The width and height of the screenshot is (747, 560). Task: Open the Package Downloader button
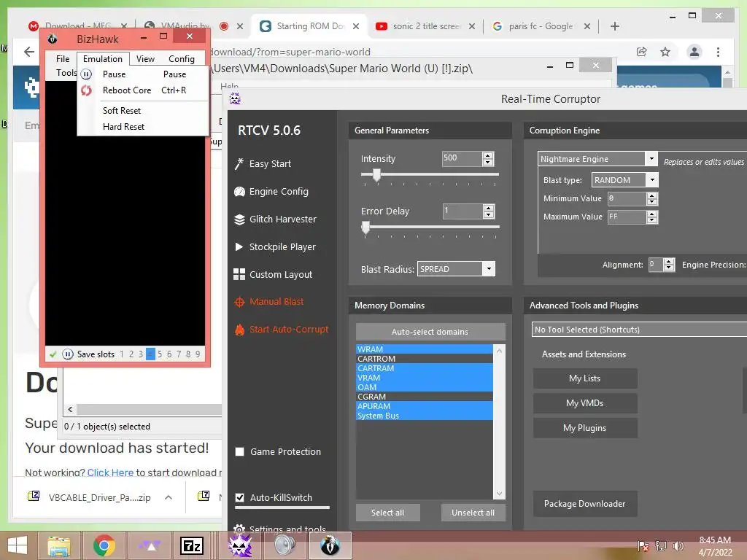click(x=585, y=504)
